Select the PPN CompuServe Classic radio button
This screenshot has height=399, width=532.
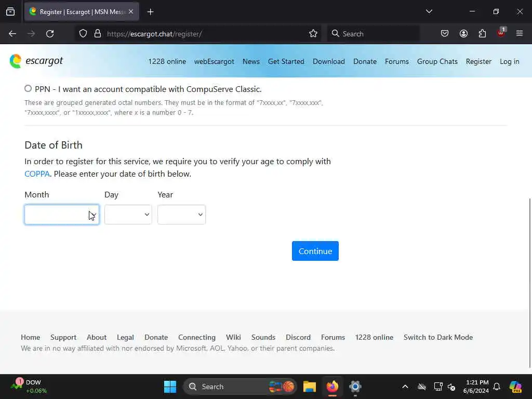(x=28, y=88)
